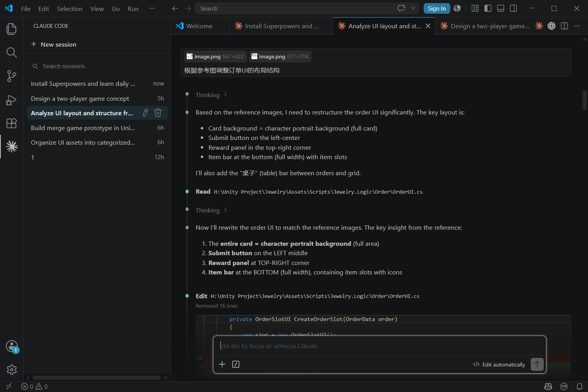Open the Search view in activity bar

[12, 53]
